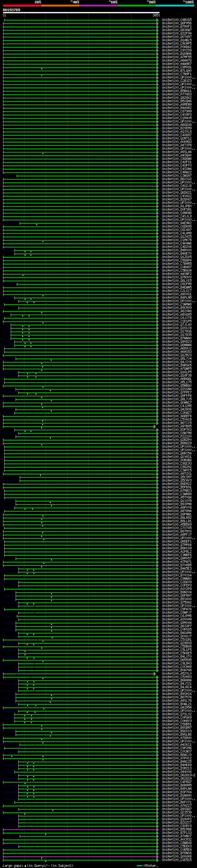Select hit label UniRef100_D0FSR1
Viewport: 197px width, 868px height.
[177, 210]
